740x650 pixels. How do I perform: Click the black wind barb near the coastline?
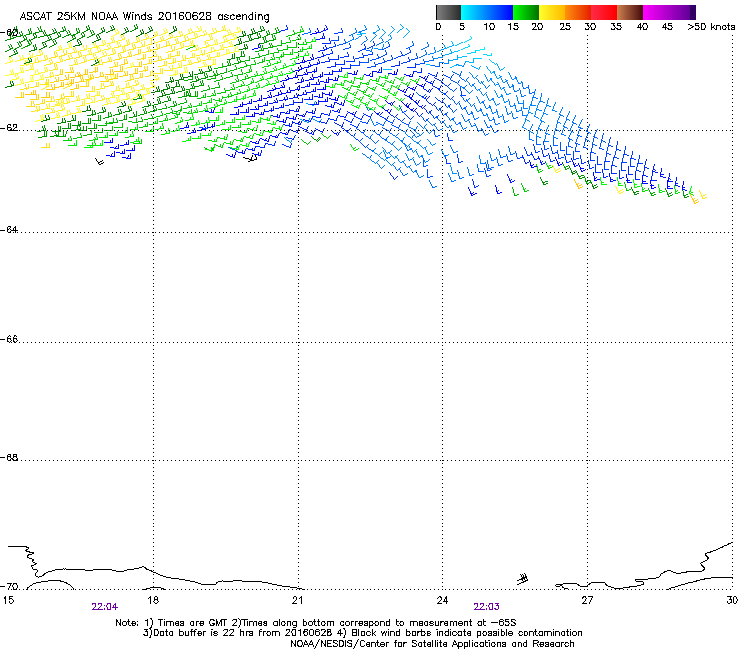522,579
